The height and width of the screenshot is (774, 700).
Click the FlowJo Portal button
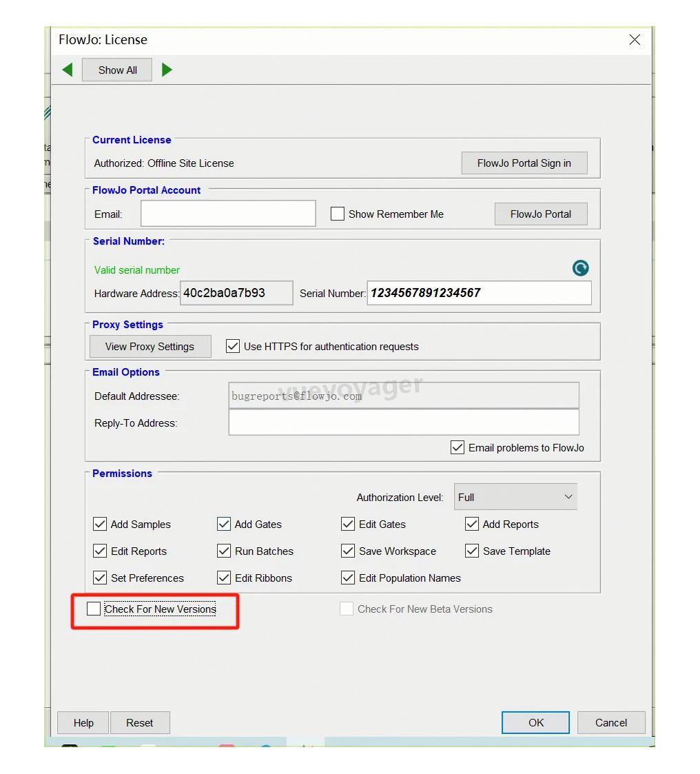541,214
